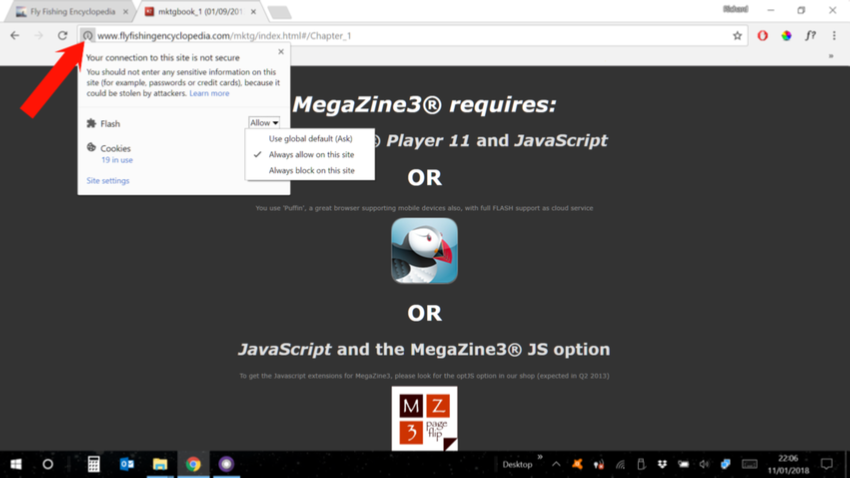Image resolution: width=850 pixels, height=478 pixels.
Task: Launch Calculator from the taskbar
Action: pos(93,464)
